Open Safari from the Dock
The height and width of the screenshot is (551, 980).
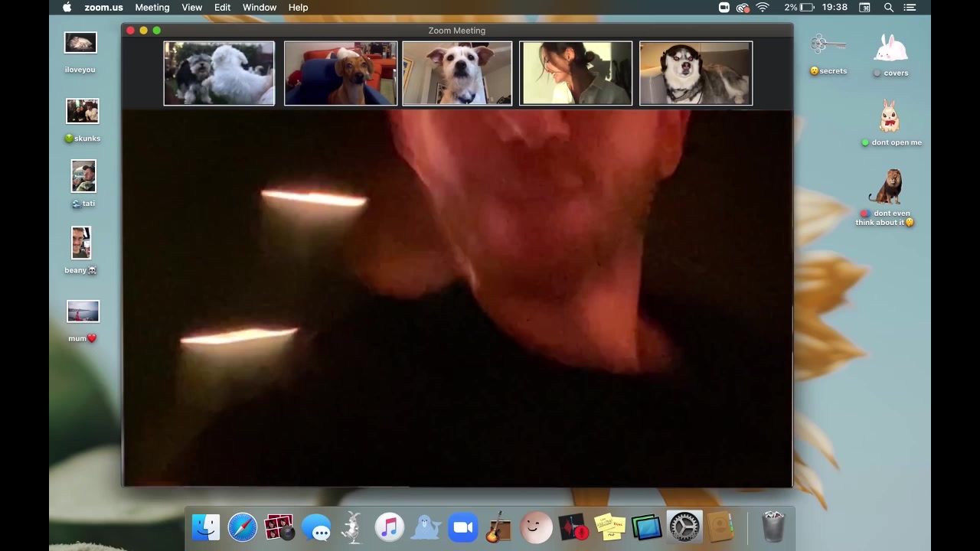tap(243, 527)
